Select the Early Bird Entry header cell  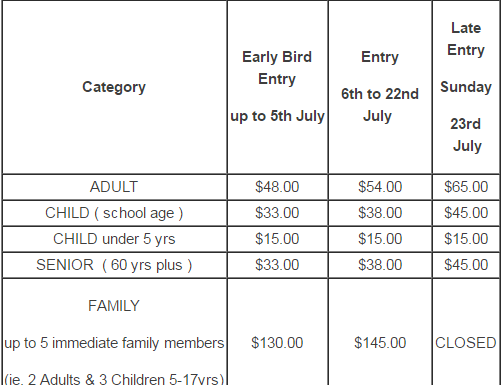277,87
